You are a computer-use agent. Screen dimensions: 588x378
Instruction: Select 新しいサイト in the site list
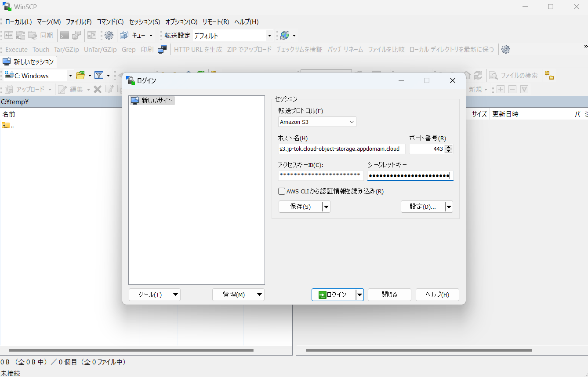coord(152,101)
